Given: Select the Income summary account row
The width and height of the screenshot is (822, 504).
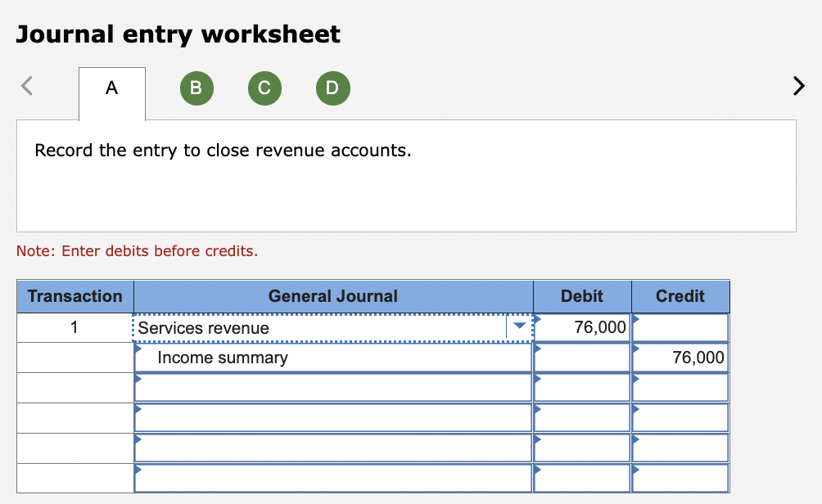Looking at the screenshot, I should 327,358.
